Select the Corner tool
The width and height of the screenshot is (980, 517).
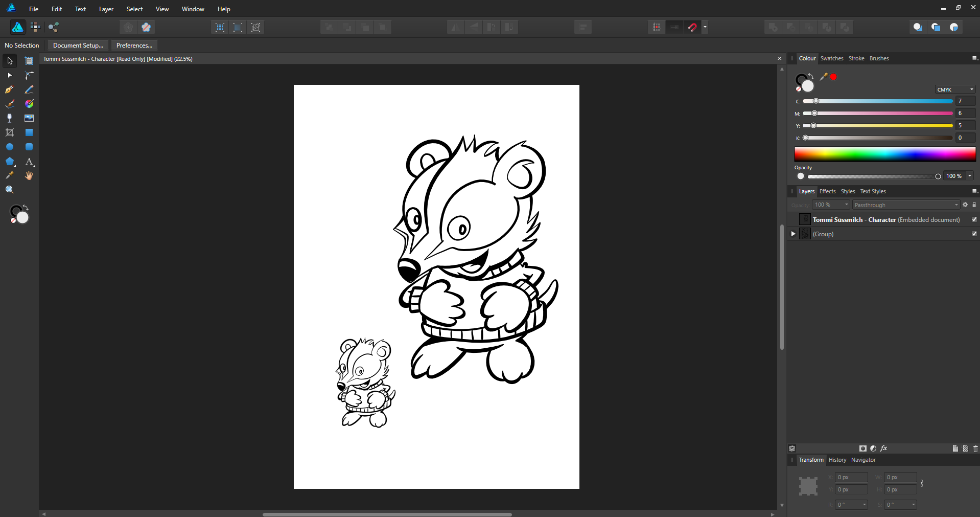[x=29, y=75]
